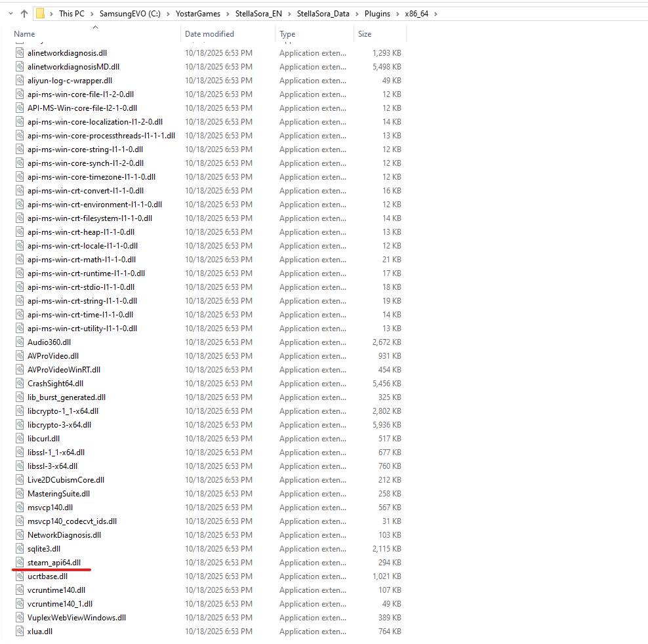
Task: Click the lib_burst_generated.dll file icon
Action: coord(20,397)
